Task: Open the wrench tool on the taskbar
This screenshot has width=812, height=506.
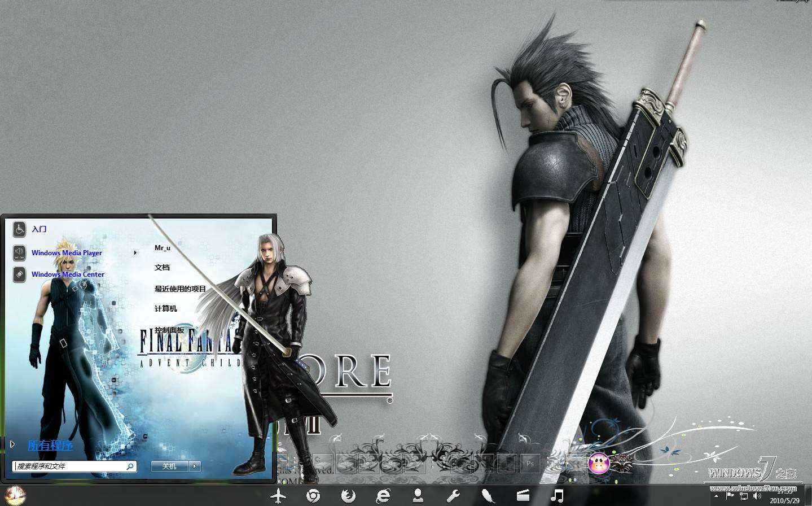Action: [x=453, y=496]
